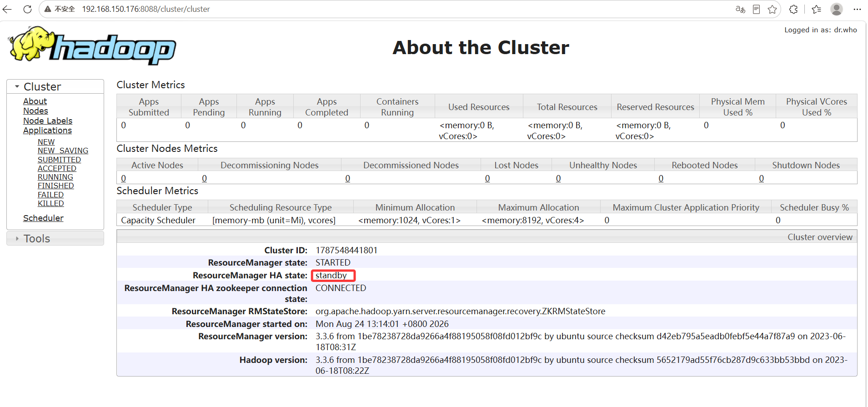Show FAILED applications

[x=50, y=195]
